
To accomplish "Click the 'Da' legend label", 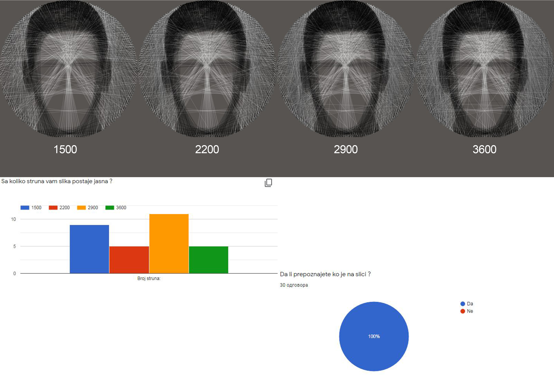I will pos(470,304).
